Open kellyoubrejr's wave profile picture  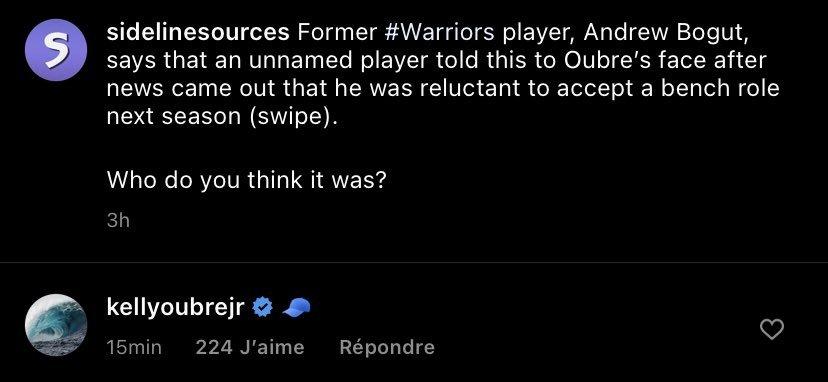pos(56,324)
